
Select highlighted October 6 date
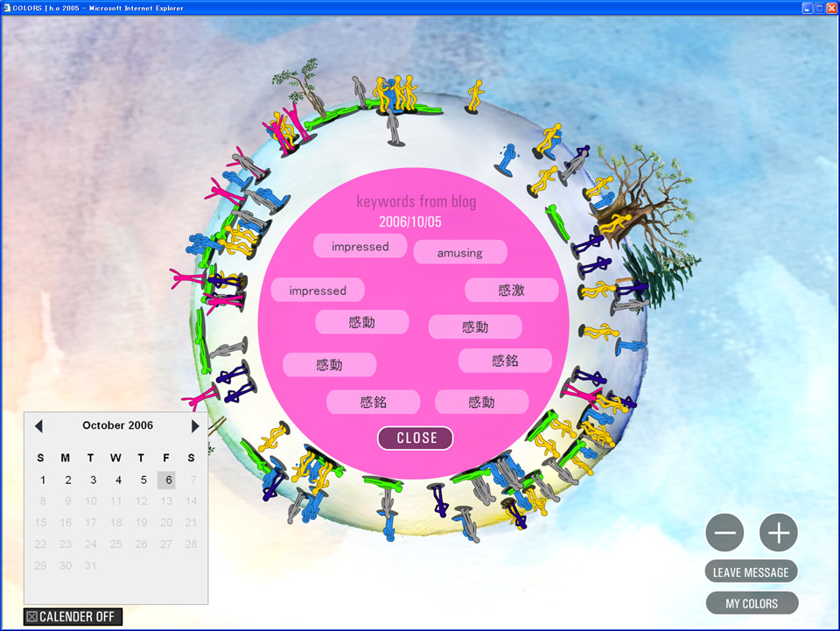point(166,480)
